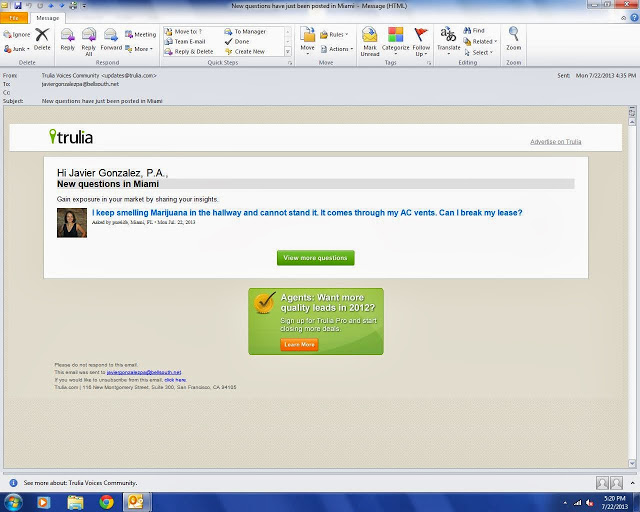640x512 pixels.
Task: Click the info icon in People Pane
Action: pyautogui.click(x=13, y=483)
